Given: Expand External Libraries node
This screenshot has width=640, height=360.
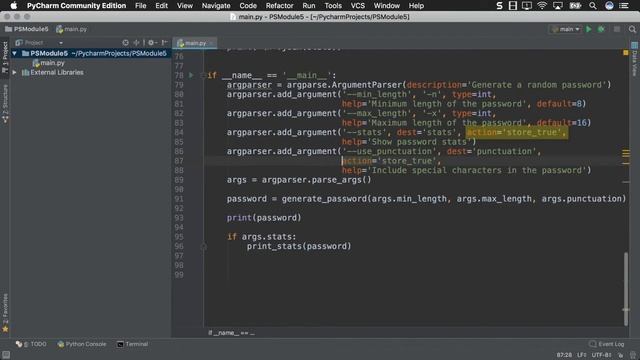Looking at the screenshot, I should tap(14, 72).
